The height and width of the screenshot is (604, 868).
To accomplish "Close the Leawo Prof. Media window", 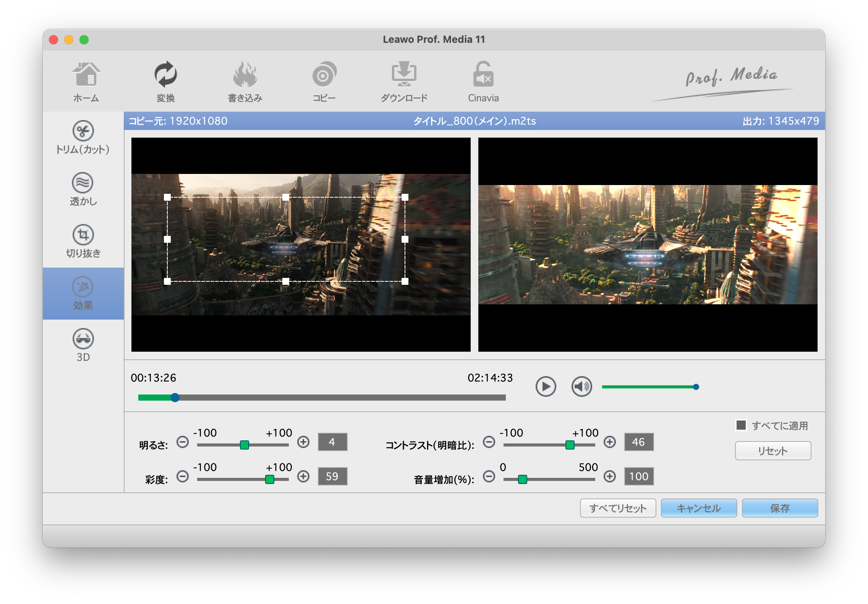I will click(53, 40).
